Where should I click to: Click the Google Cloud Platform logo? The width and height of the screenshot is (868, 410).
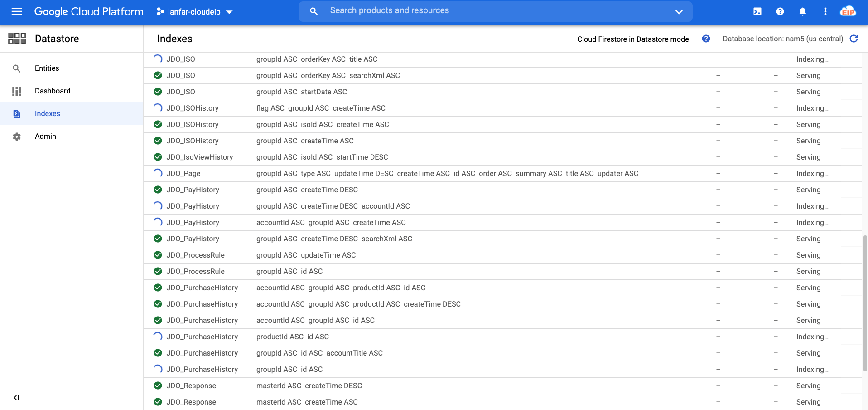pyautogui.click(x=88, y=12)
